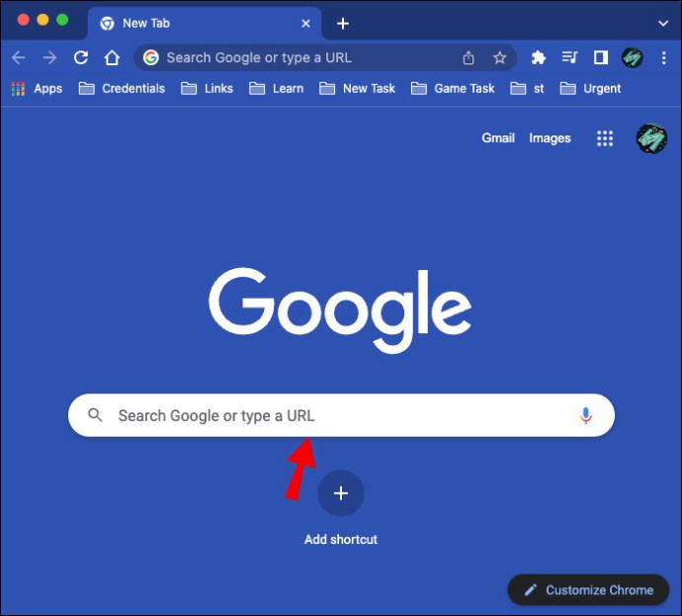
Task: Click the Google logo on the page
Action: click(x=340, y=309)
